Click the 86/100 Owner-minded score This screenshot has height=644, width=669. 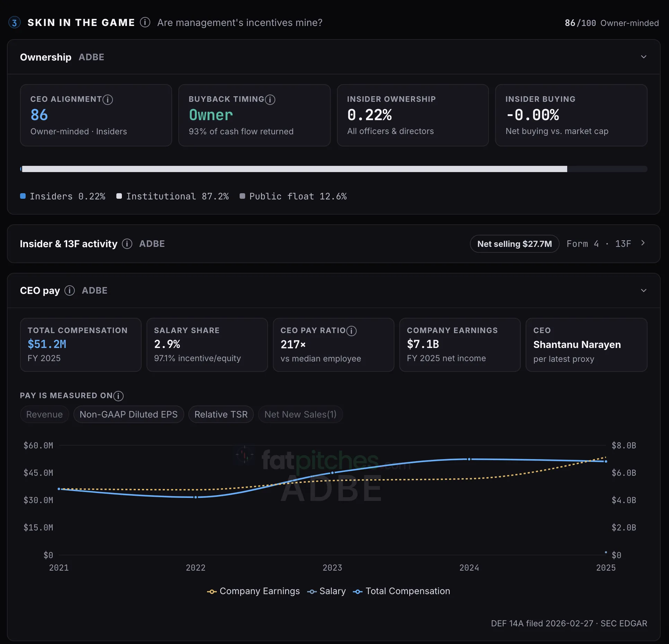point(612,23)
